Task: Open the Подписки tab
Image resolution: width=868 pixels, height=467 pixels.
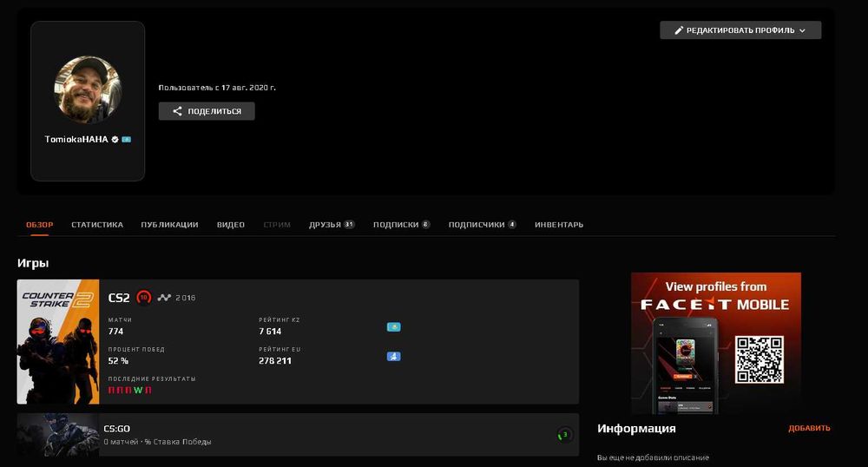Action: 401,225
